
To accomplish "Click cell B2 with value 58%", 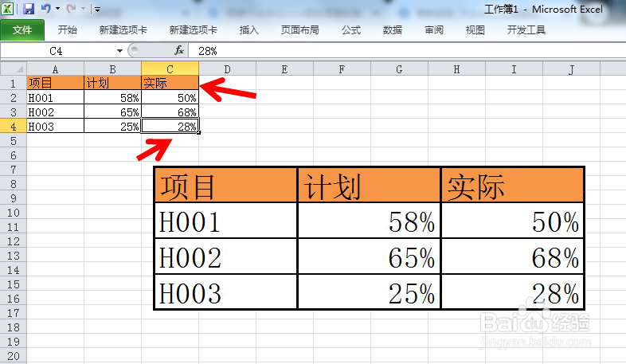I will tap(112, 98).
